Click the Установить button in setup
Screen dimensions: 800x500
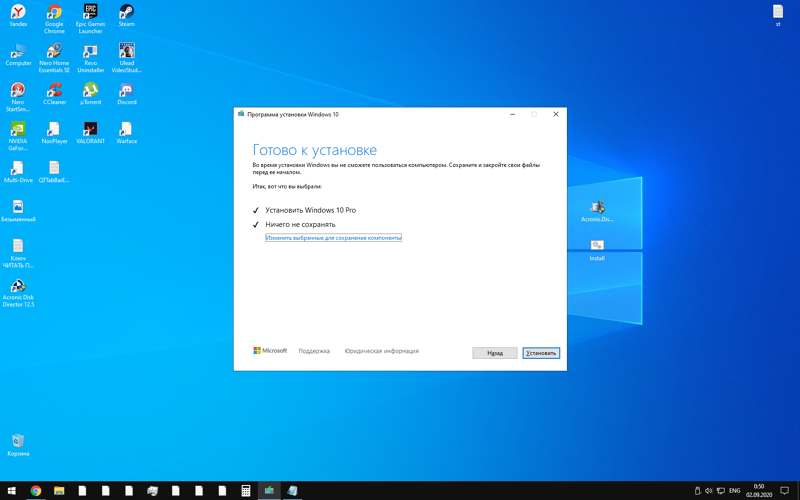(x=541, y=353)
